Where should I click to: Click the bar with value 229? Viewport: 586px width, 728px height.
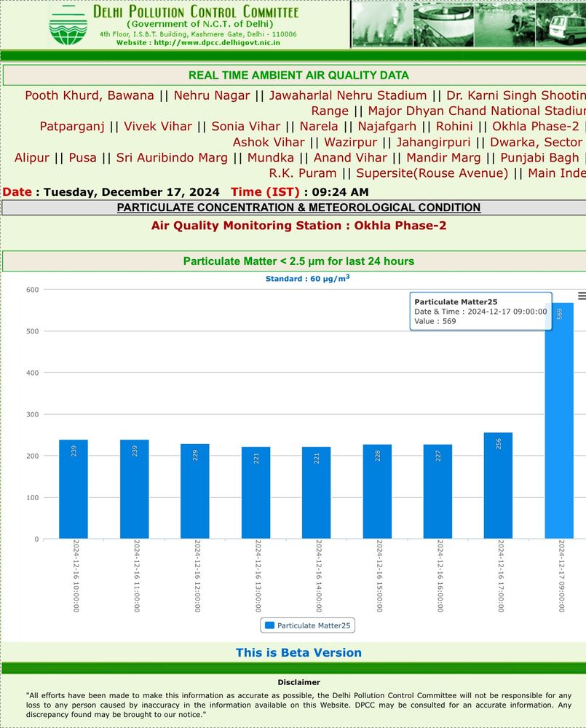(194, 491)
